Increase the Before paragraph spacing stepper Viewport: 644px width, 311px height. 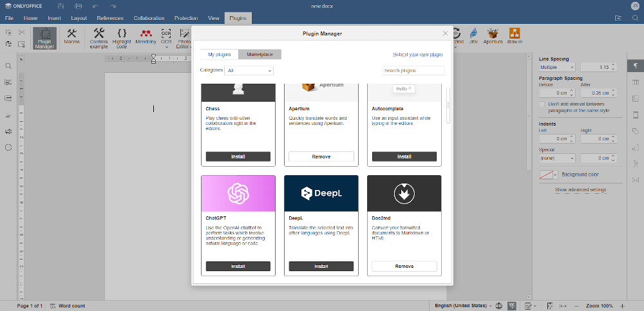tap(572, 91)
